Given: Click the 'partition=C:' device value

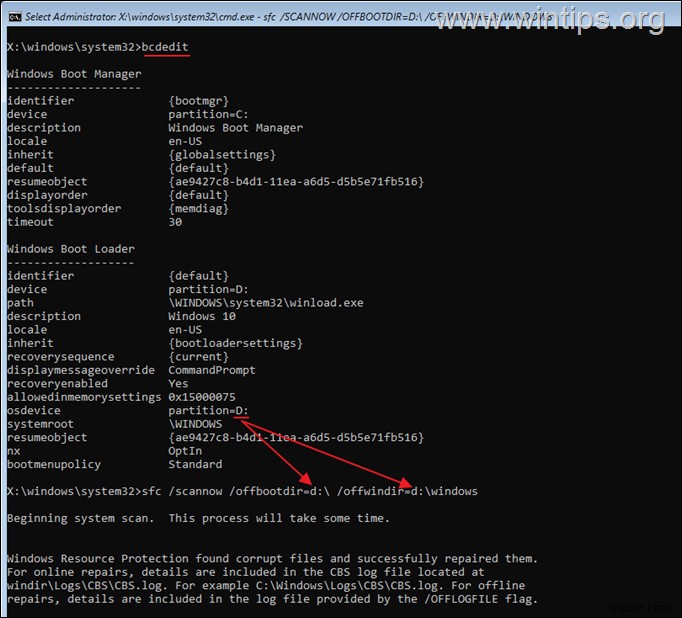Looking at the screenshot, I should click(208, 114).
